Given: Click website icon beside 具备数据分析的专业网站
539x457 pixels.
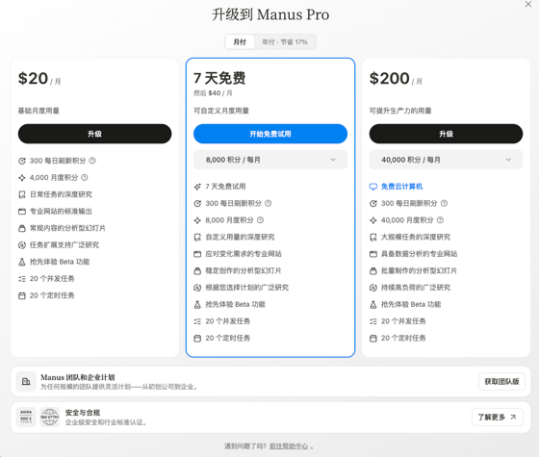Looking at the screenshot, I should [x=373, y=254].
